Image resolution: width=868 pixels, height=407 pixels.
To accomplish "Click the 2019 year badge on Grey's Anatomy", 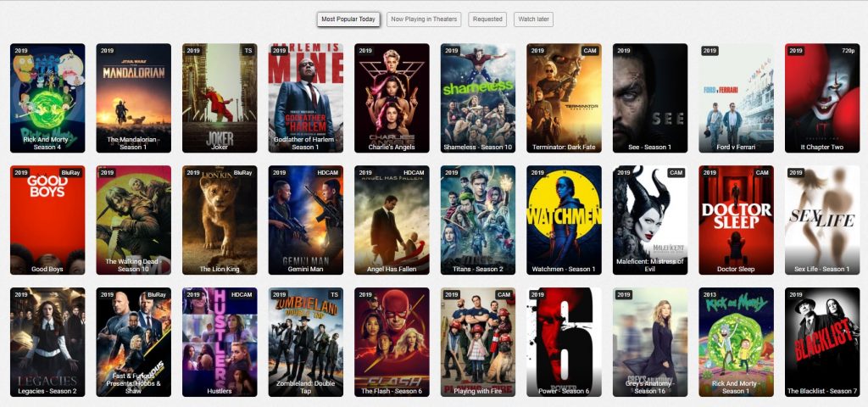I will (x=624, y=294).
